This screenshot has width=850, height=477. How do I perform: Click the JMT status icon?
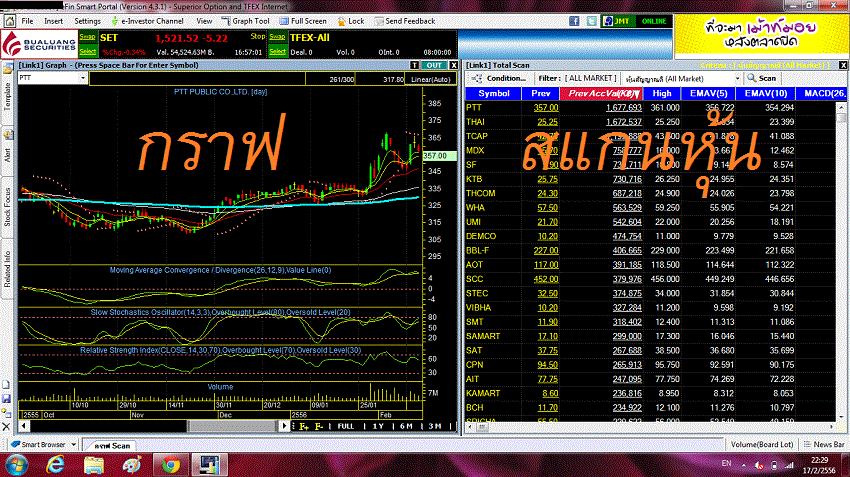(617, 21)
